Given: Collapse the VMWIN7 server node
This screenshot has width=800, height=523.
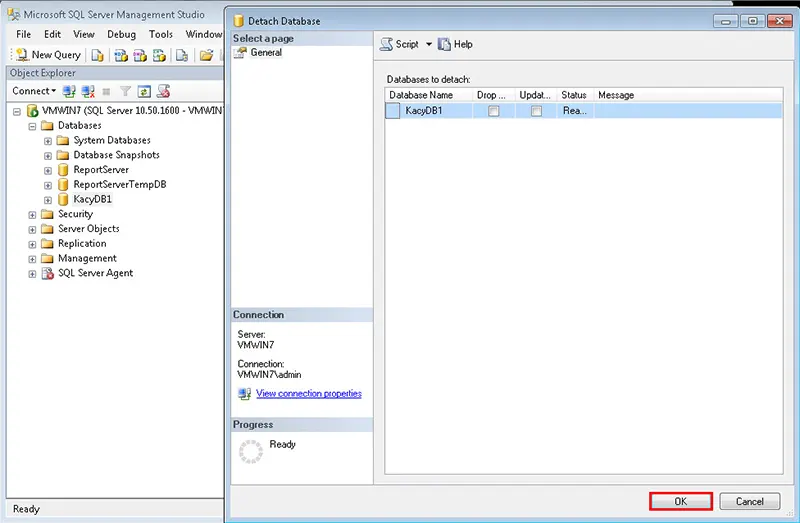Looking at the screenshot, I should click(x=17, y=111).
